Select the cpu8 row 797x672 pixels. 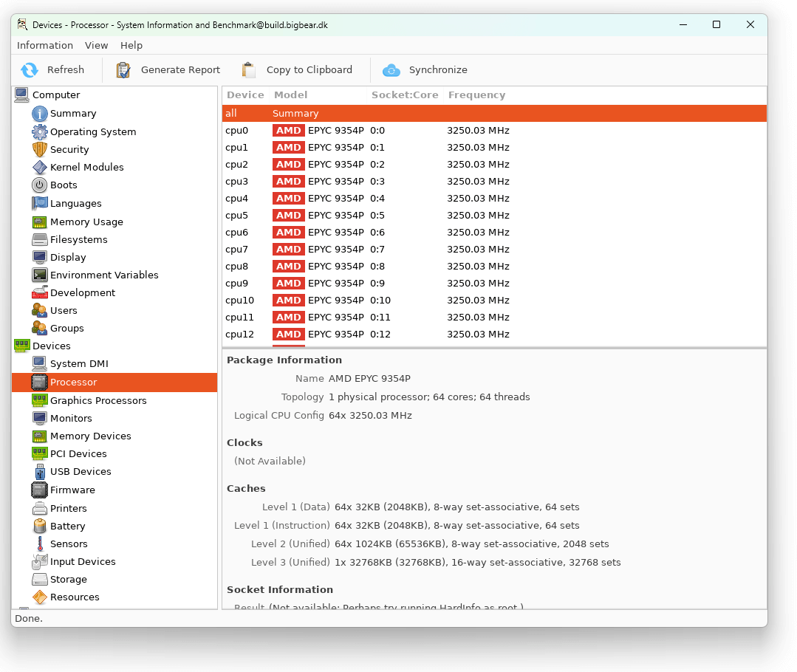494,267
